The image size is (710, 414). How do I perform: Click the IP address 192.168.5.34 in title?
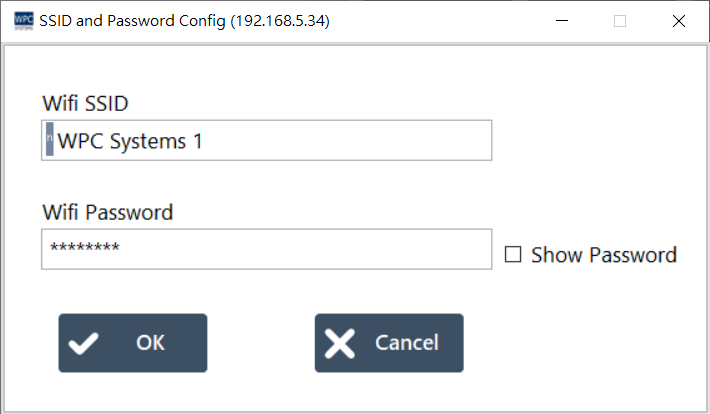click(279, 21)
